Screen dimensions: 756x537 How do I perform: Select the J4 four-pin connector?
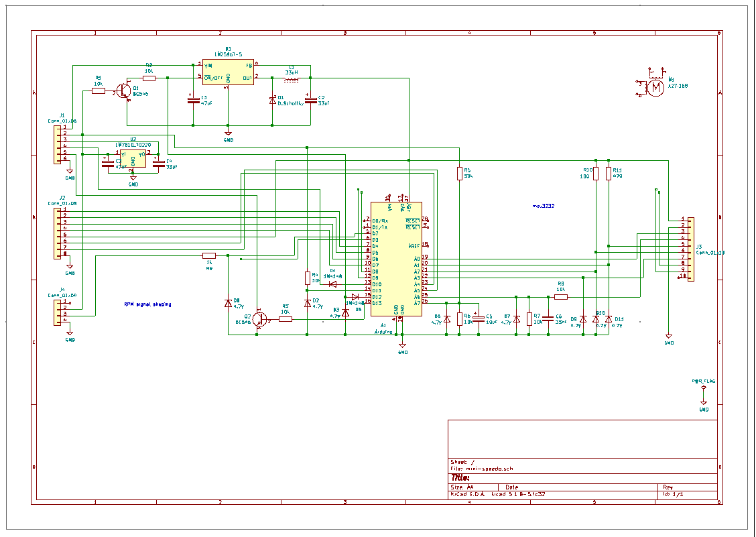59,310
